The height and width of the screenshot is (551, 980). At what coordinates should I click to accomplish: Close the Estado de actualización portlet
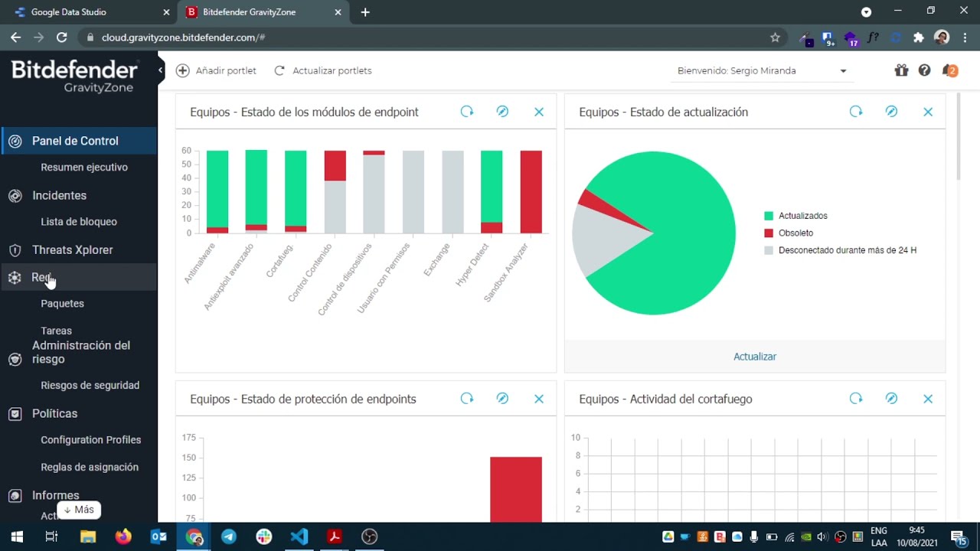pyautogui.click(x=928, y=112)
